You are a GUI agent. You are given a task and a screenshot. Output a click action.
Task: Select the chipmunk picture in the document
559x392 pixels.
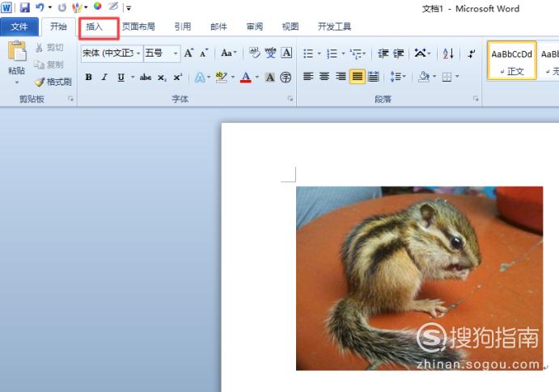419,278
